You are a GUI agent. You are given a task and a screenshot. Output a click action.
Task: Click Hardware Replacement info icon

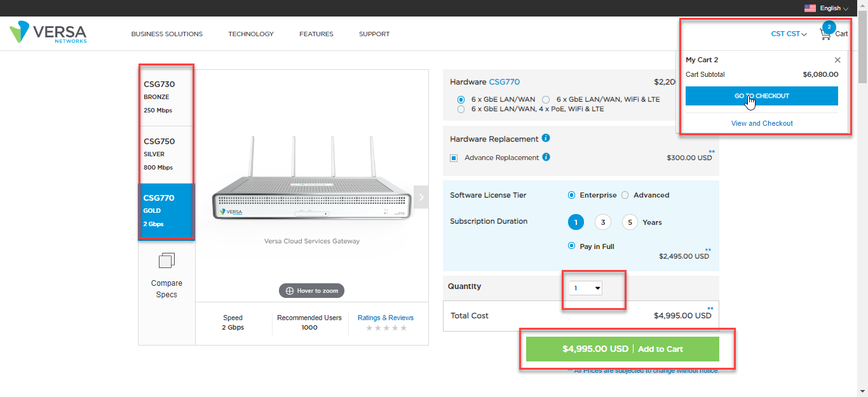tap(546, 138)
